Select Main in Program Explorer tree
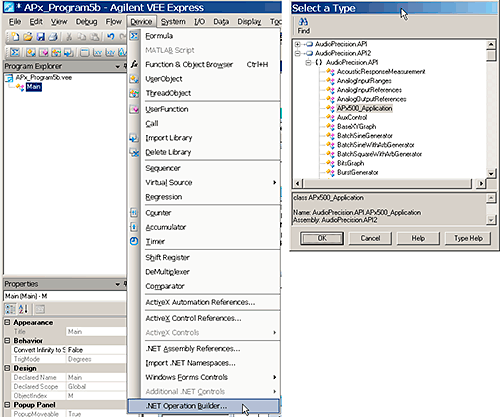Screen dimensions: 500x417 click(x=34, y=87)
